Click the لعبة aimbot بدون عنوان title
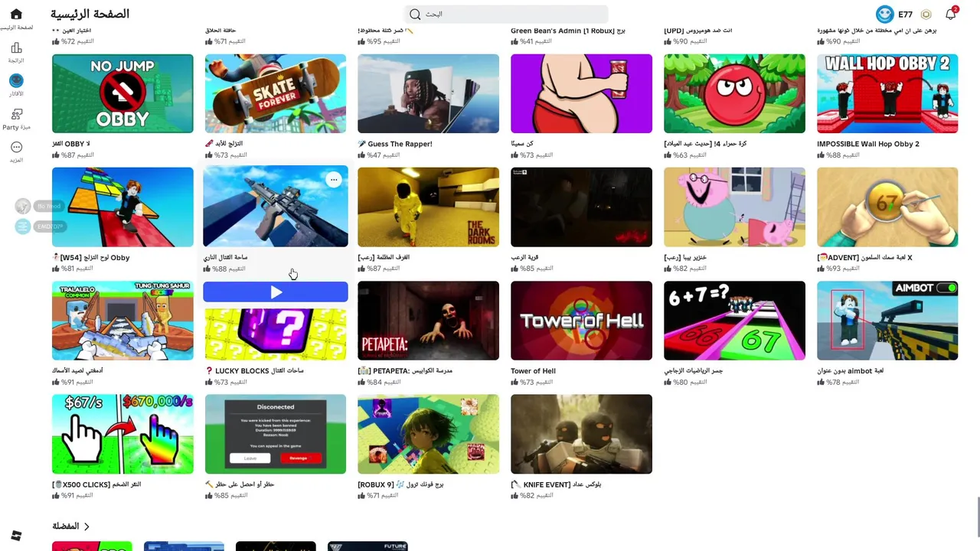 pyautogui.click(x=850, y=371)
